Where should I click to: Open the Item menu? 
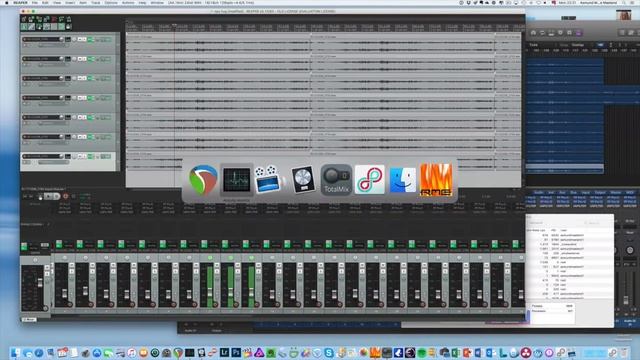tap(83, 2)
